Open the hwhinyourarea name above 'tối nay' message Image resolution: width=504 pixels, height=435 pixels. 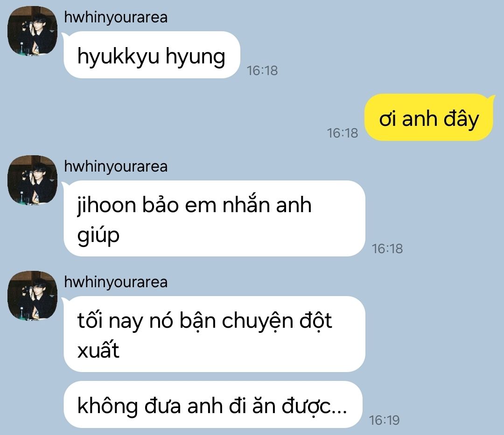116,282
